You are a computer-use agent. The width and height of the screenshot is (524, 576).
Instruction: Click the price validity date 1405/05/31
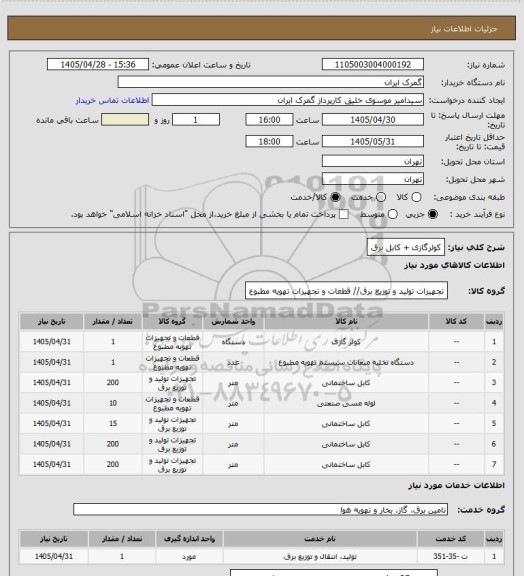pos(373,141)
